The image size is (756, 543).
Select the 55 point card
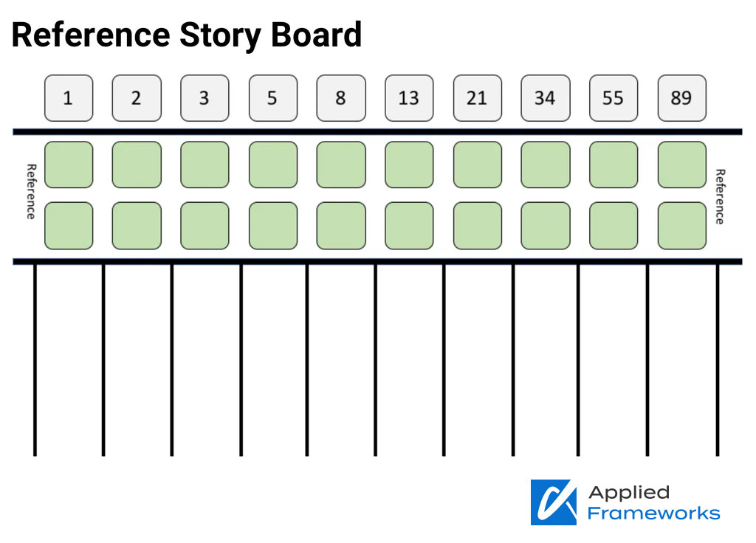(x=614, y=98)
